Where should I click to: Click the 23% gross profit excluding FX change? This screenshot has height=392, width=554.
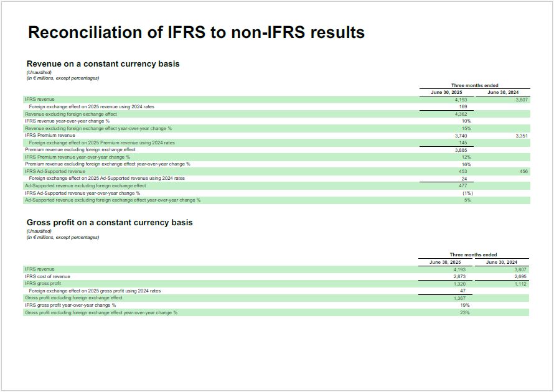click(465, 312)
